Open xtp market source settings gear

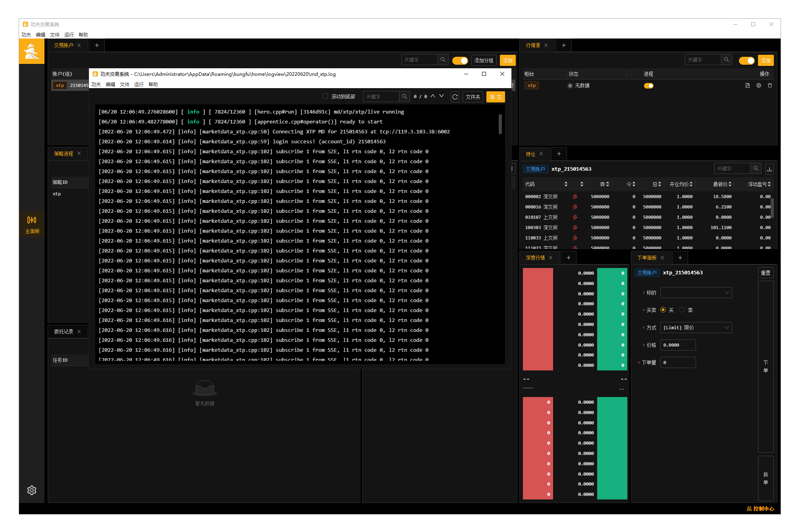pos(759,85)
